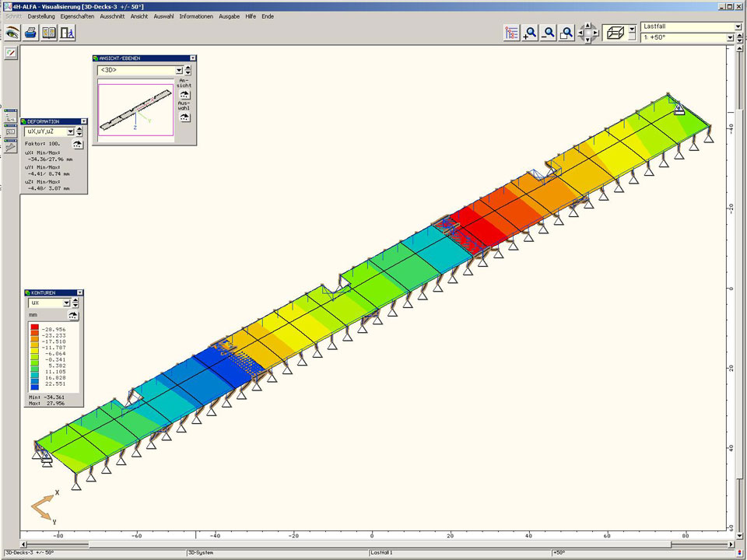Click the zoom window magnifier icon

pos(567,33)
